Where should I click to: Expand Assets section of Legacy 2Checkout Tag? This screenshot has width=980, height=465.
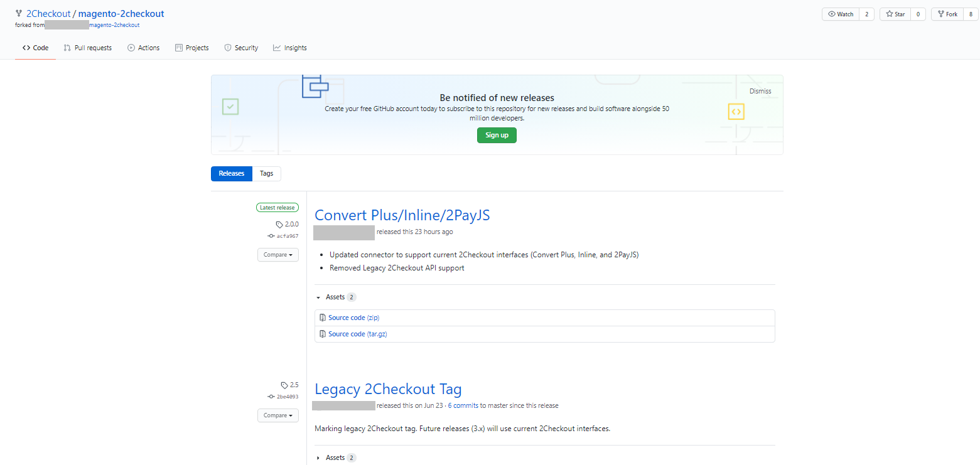pos(335,457)
